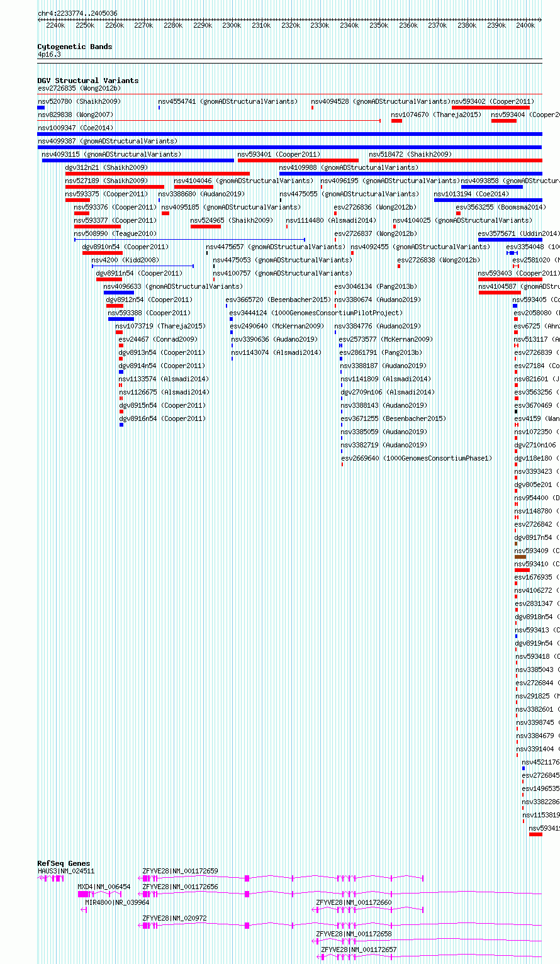Screen dimensions: 560x964
Task: Open variant nsv520780 (Shaikh2009)
Action: 79,101
